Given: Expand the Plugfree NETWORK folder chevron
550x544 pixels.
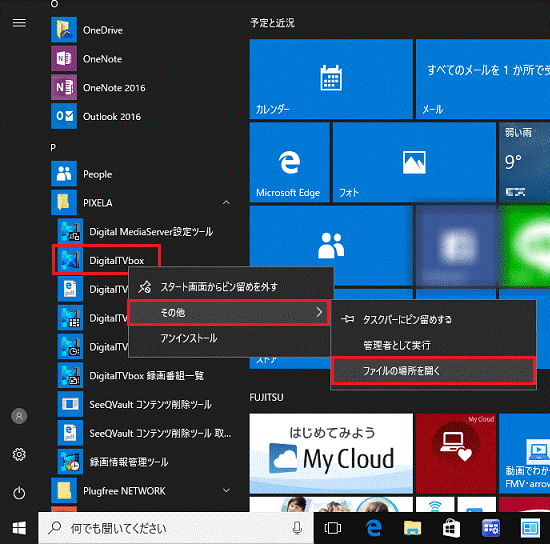Looking at the screenshot, I should [x=227, y=490].
